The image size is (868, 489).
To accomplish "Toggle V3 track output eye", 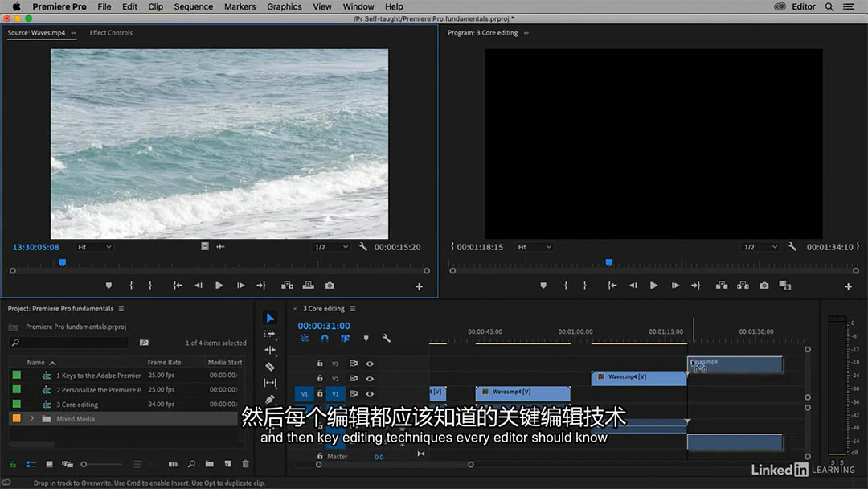I will point(370,364).
